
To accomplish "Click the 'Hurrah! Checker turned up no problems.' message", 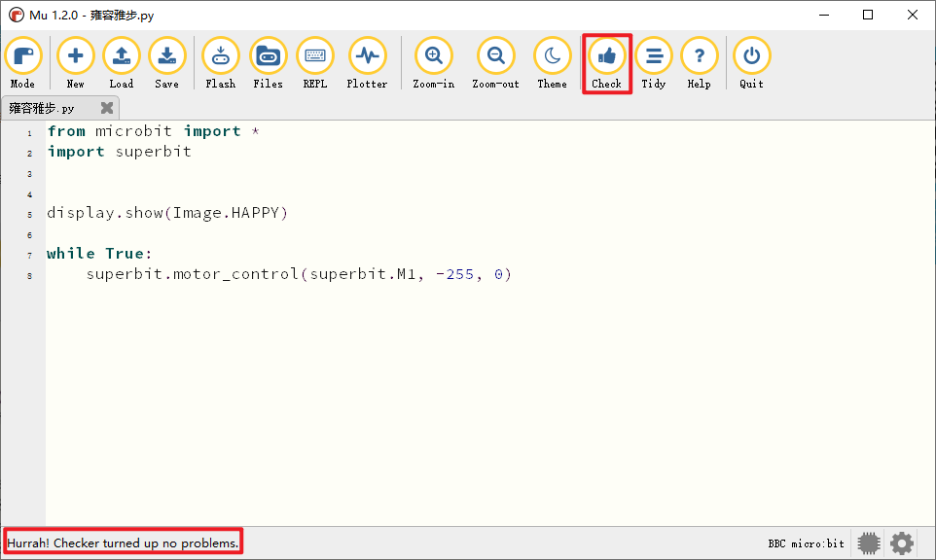I will coord(123,543).
